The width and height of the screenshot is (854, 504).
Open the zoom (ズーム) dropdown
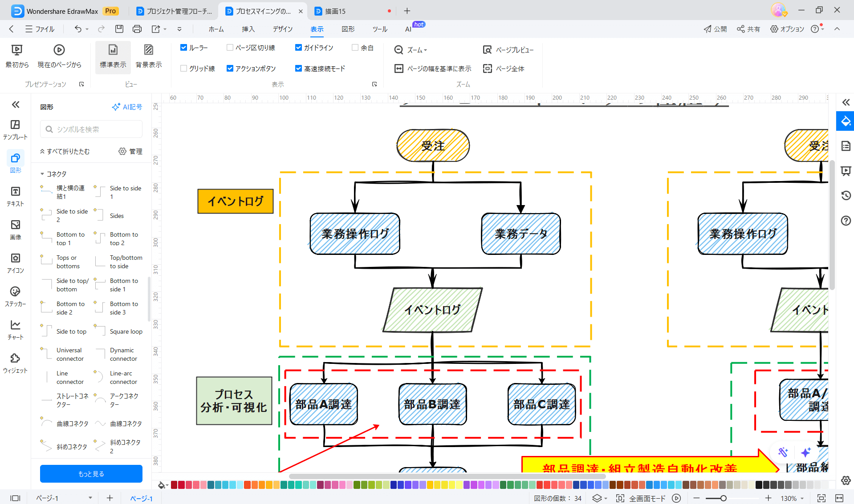pyautogui.click(x=411, y=50)
